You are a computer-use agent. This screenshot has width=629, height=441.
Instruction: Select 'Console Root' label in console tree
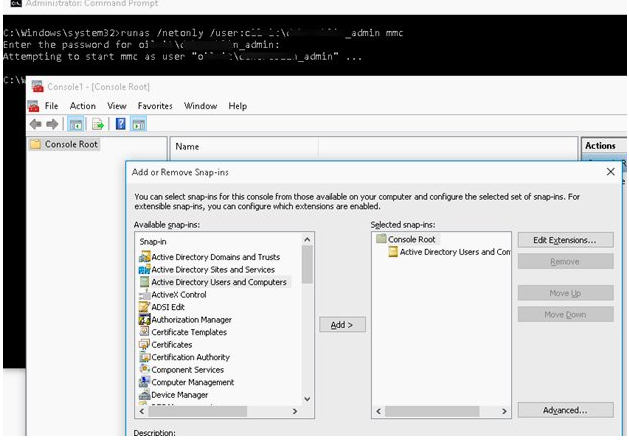71,144
